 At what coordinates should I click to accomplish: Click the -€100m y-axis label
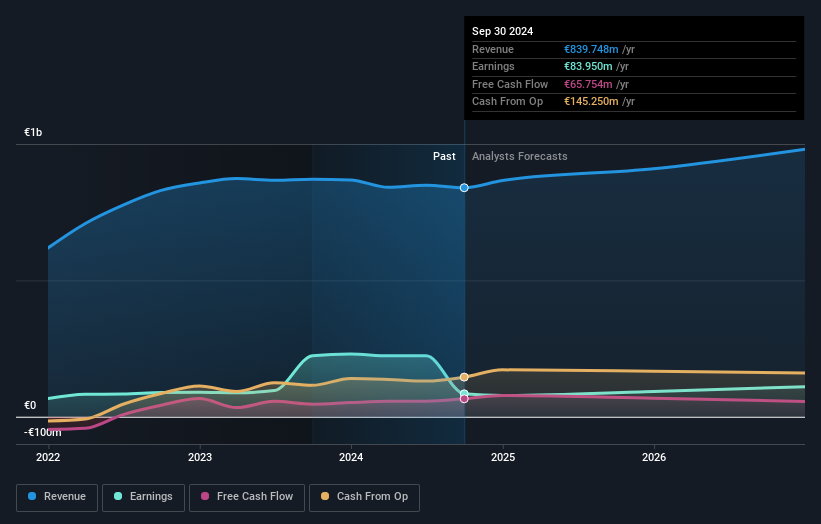42,432
